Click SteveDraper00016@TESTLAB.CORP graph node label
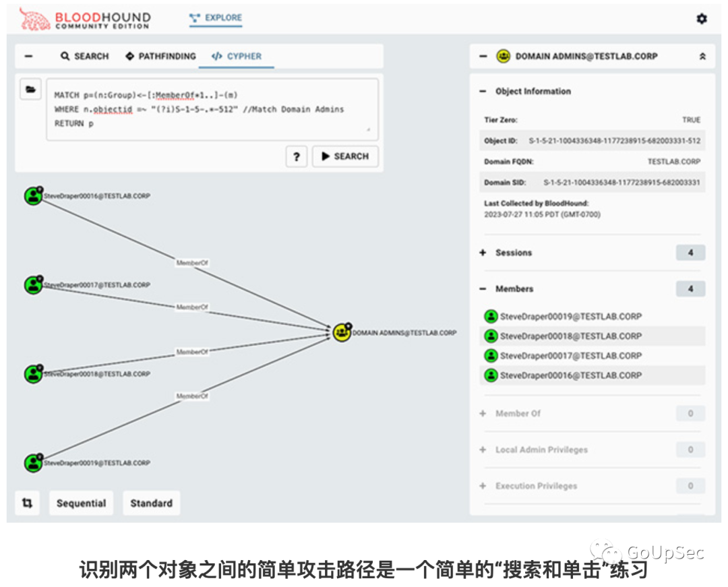This screenshot has height=587, width=728. coord(97,196)
